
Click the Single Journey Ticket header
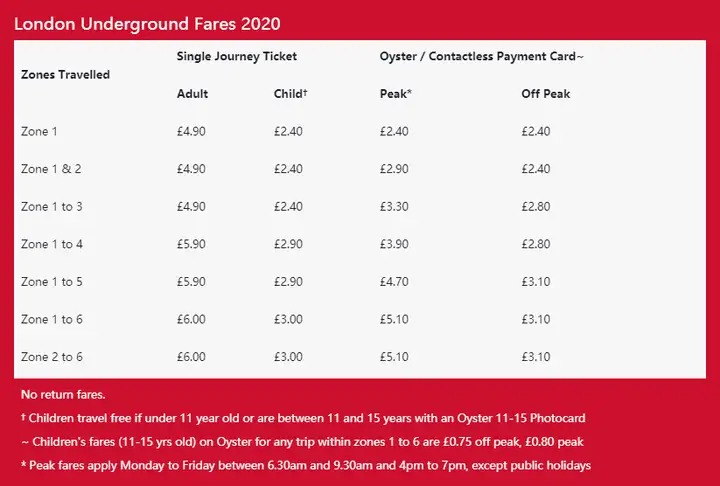[x=236, y=57]
